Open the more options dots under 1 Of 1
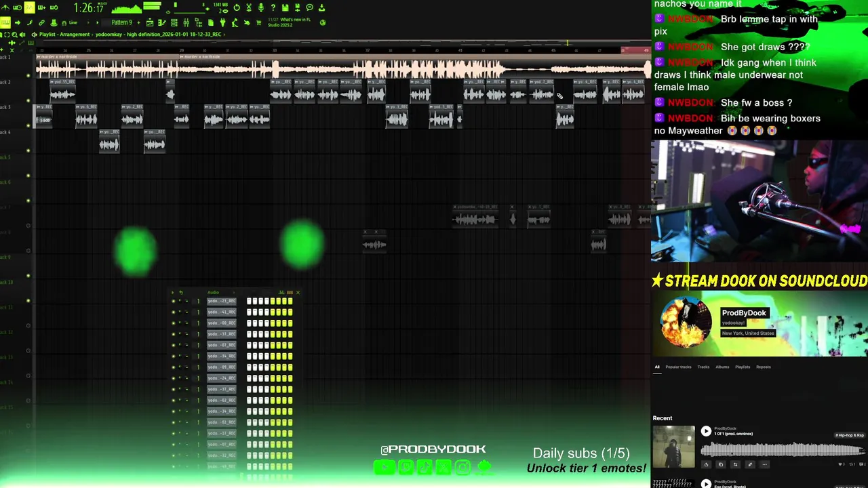Screen dimensions: 868x488 [764, 464]
